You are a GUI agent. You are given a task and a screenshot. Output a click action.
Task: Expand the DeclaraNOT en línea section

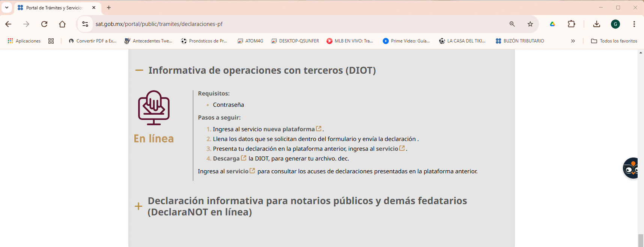(x=138, y=206)
